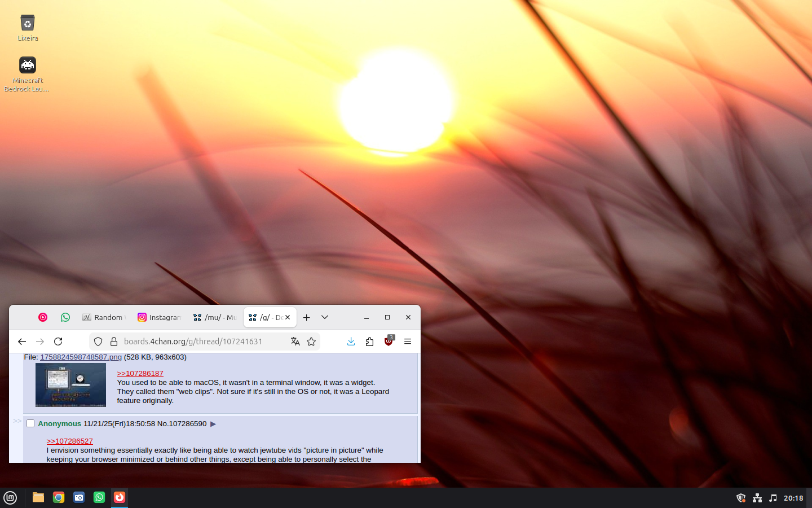Expand the list all tabs dropdown
The width and height of the screenshot is (812, 508).
(325, 317)
